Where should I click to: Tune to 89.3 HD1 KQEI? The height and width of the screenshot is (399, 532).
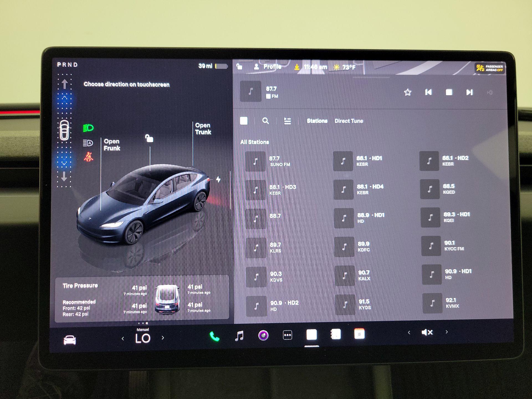pos(446,218)
